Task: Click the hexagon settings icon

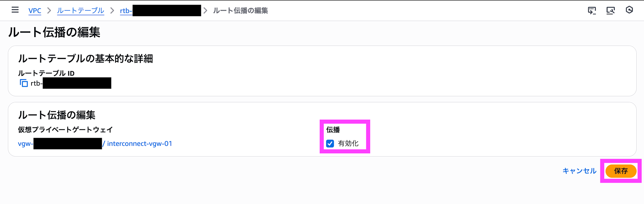Action: coord(629,10)
